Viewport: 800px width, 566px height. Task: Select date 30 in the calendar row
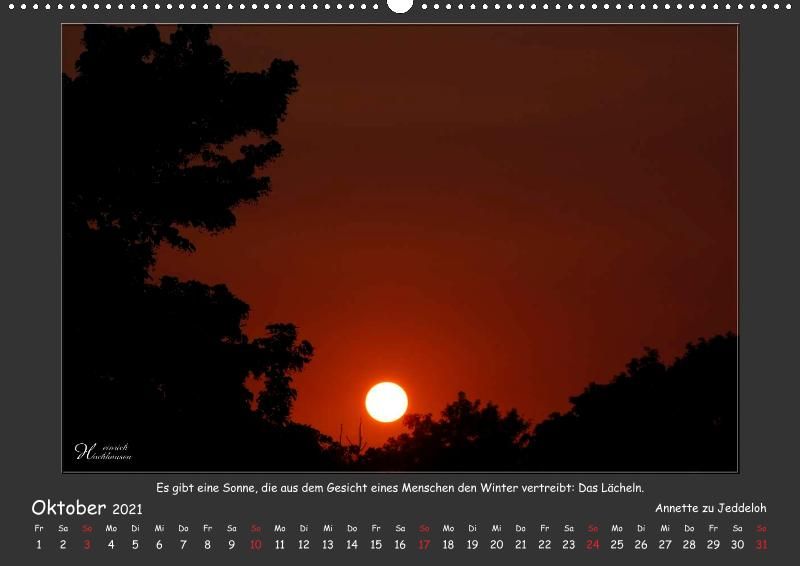[x=737, y=545]
